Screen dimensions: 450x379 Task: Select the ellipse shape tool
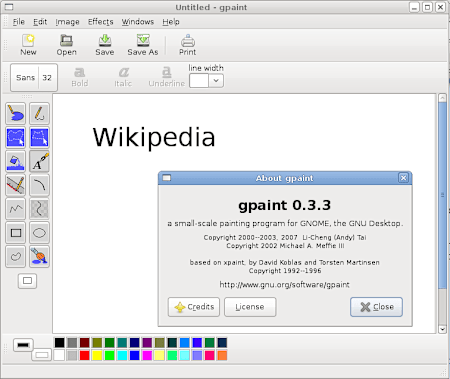(39, 233)
